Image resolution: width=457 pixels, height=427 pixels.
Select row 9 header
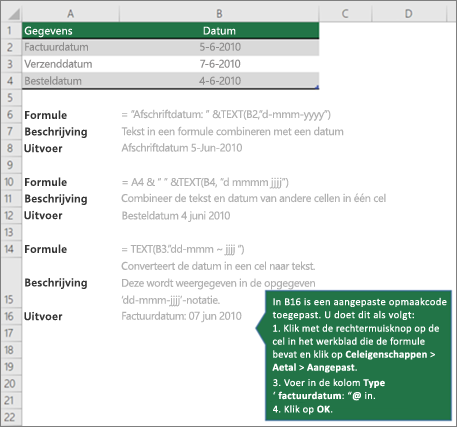(10, 165)
